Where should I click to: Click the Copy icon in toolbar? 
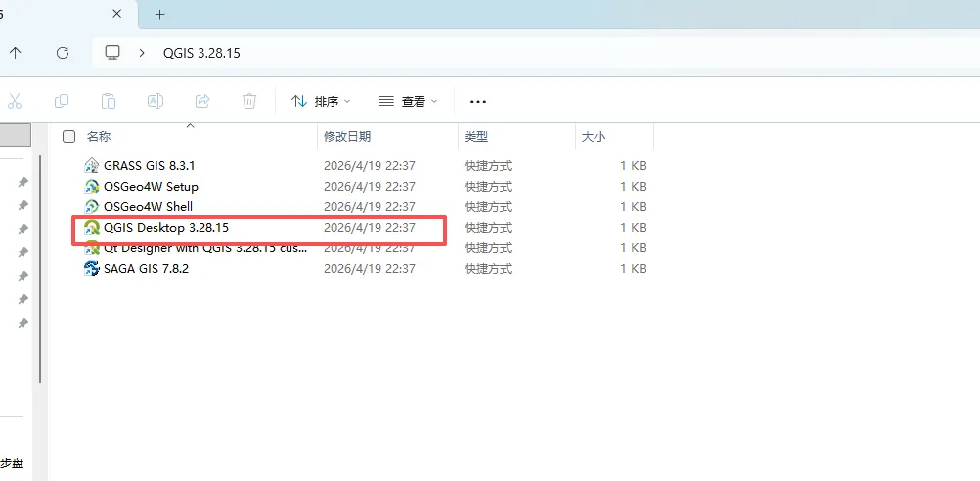(x=62, y=101)
